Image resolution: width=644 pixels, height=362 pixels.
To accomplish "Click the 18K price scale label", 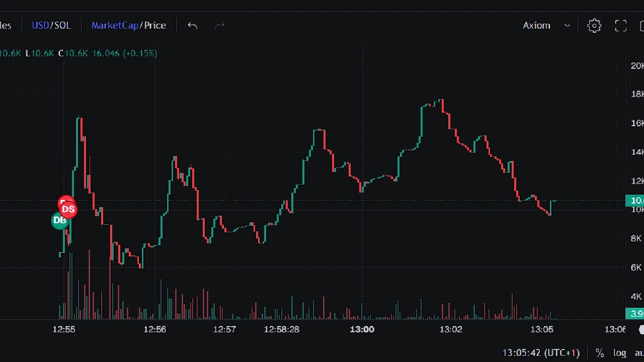I will (637, 94).
